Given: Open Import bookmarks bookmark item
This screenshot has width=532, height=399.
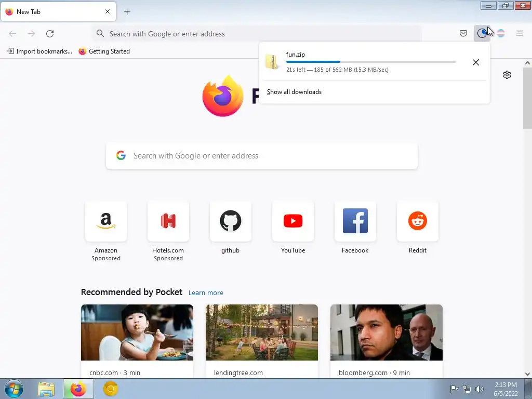Looking at the screenshot, I should point(39,51).
